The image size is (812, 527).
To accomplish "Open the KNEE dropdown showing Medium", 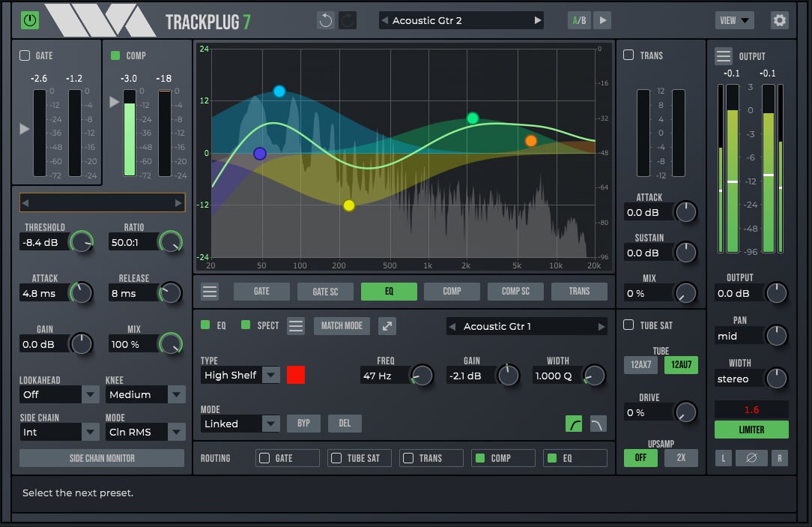I will tap(145, 394).
